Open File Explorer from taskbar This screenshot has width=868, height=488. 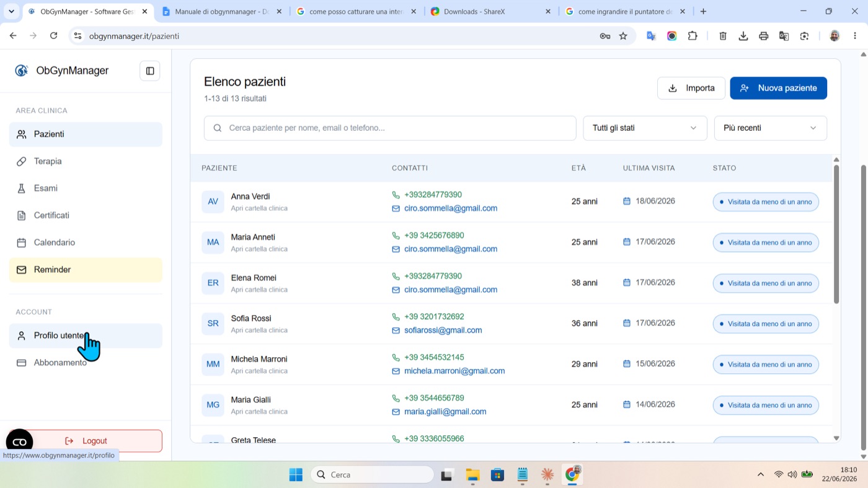pos(472,475)
